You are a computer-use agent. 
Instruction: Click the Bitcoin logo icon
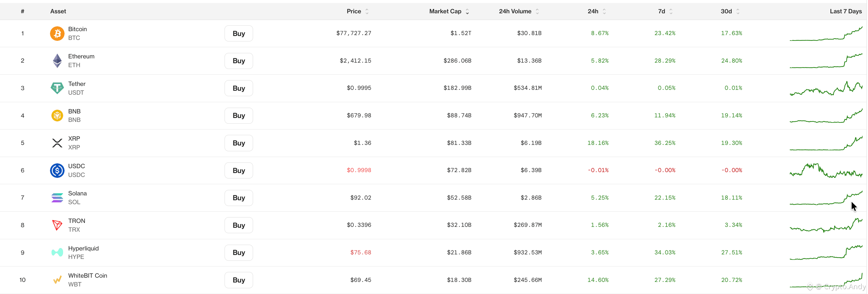57,34
